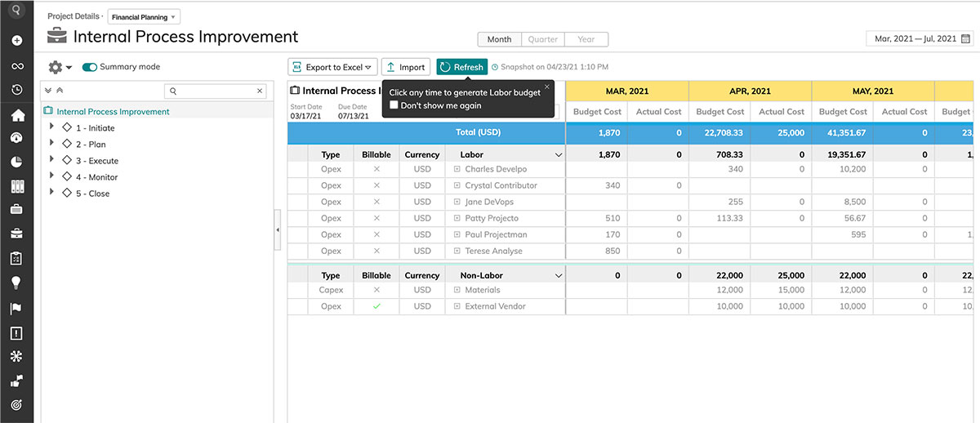
Task: Expand the '4 - Monitor' tree node
Action: 52,176
